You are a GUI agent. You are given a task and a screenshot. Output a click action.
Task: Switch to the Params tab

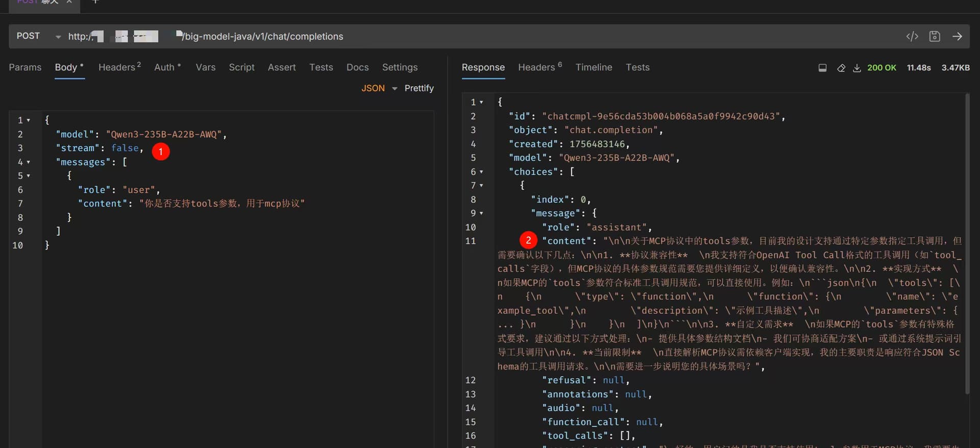25,67
